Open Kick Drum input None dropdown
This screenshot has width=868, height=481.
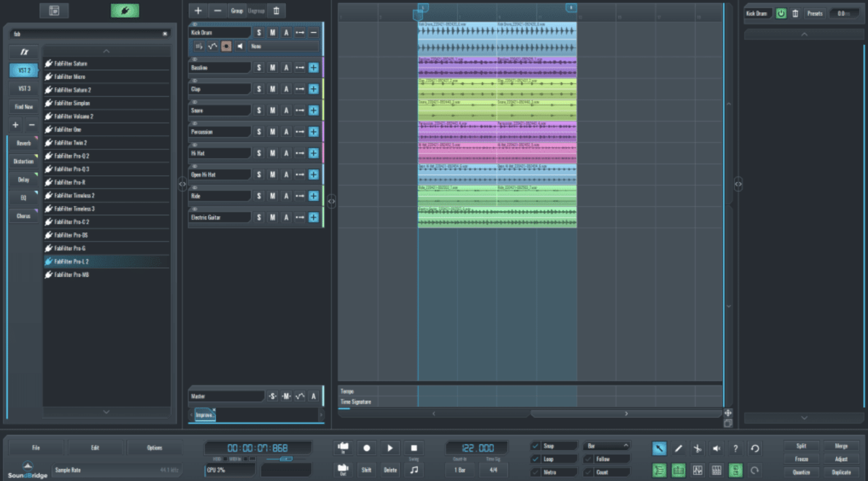[284, 46]
